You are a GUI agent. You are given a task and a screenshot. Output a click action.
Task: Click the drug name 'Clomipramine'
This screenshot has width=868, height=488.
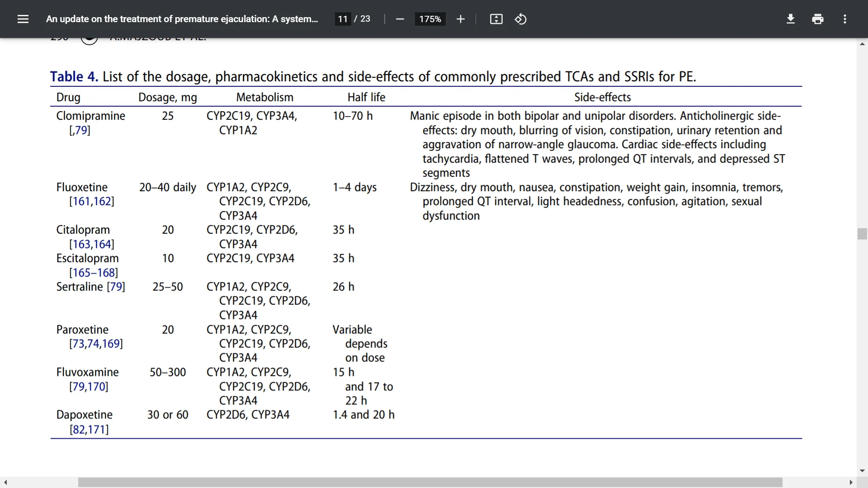91,116
